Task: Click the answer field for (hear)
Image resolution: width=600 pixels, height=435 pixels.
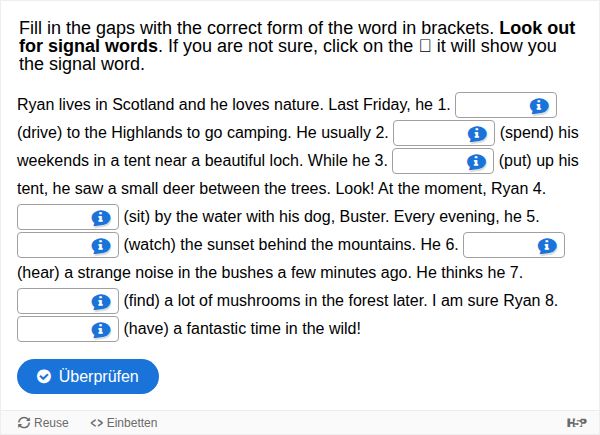Action: tap(499, 245)
